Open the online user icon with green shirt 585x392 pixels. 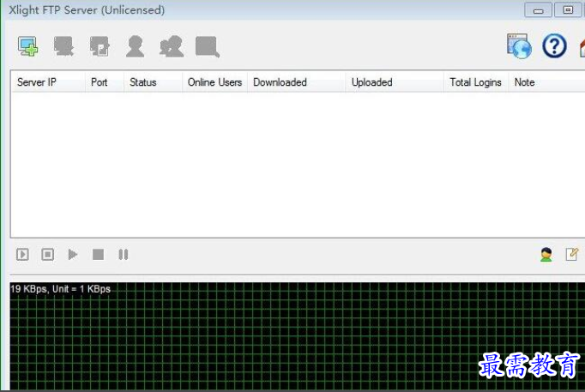[x=546, y=255]
